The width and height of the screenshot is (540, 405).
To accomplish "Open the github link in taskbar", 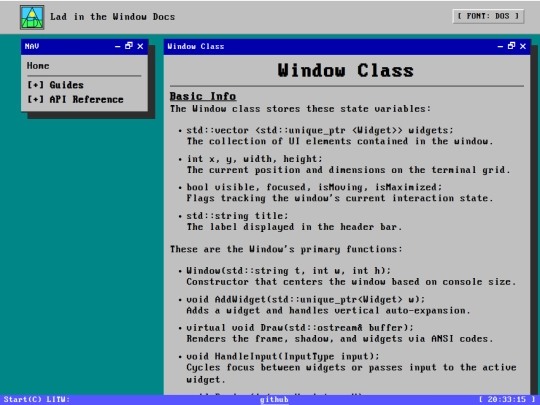I will coord(274,399).
